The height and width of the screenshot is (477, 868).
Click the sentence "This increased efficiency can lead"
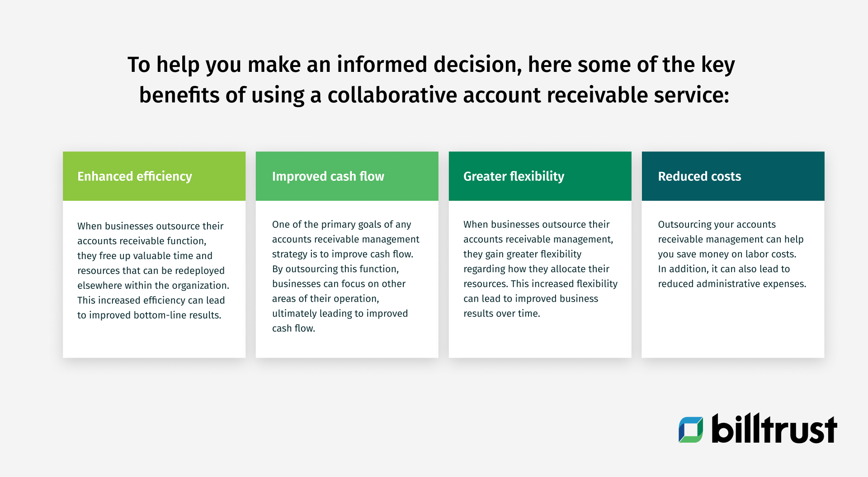click(151, 301)
